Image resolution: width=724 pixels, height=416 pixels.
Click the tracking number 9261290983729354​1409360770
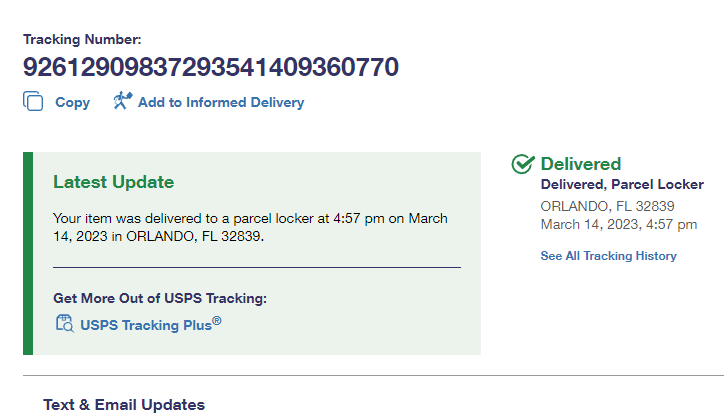[211, 67]
